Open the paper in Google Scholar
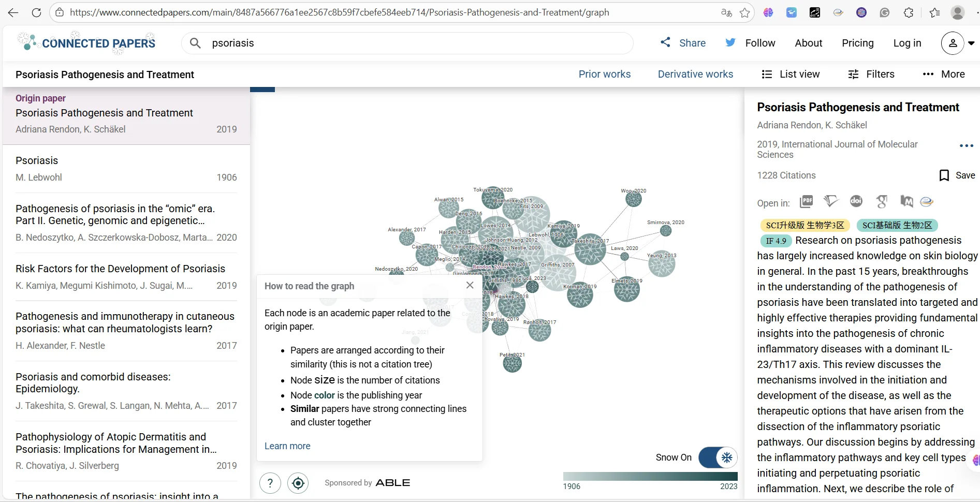 tap(882, 201)
